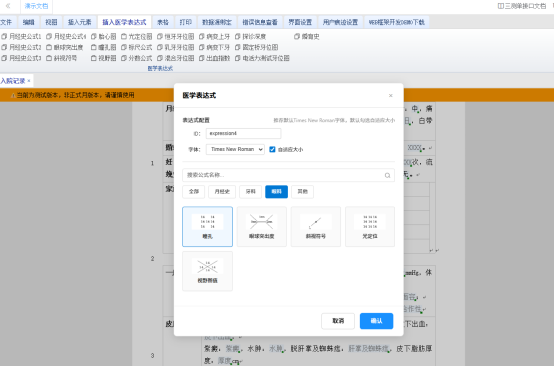554x366 pixels.
Task: Click 斜视符号 in the ribbon
Action: coord(61,58)
